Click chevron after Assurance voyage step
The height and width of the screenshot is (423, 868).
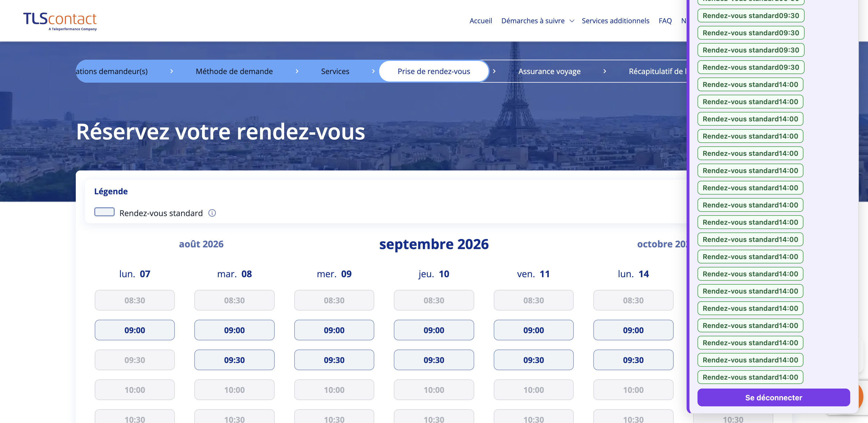coord(604,71)
